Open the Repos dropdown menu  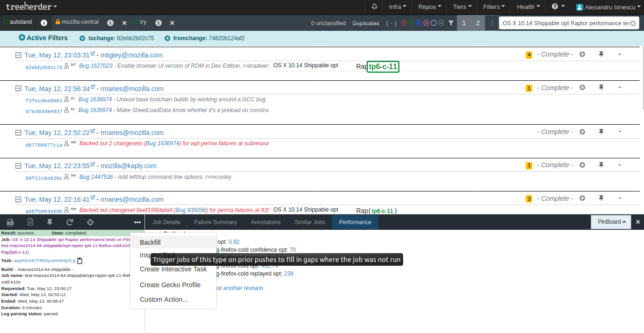(430, 7)
